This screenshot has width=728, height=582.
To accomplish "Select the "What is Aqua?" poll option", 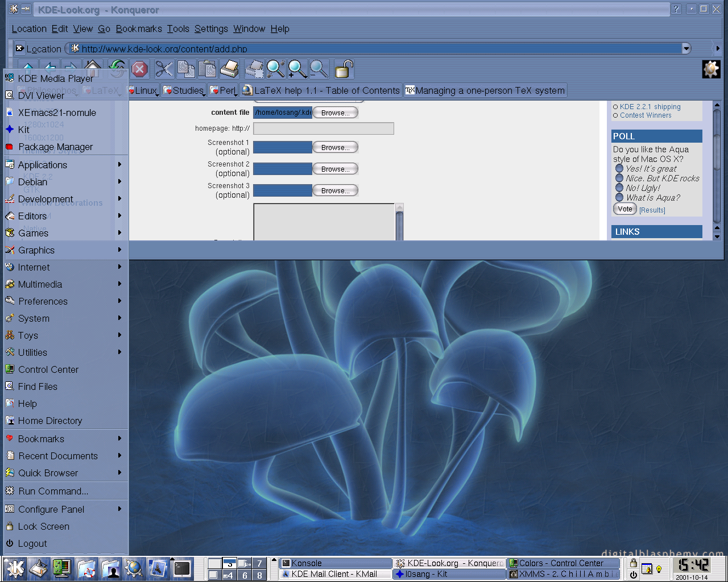I will [x=619, y=197].
